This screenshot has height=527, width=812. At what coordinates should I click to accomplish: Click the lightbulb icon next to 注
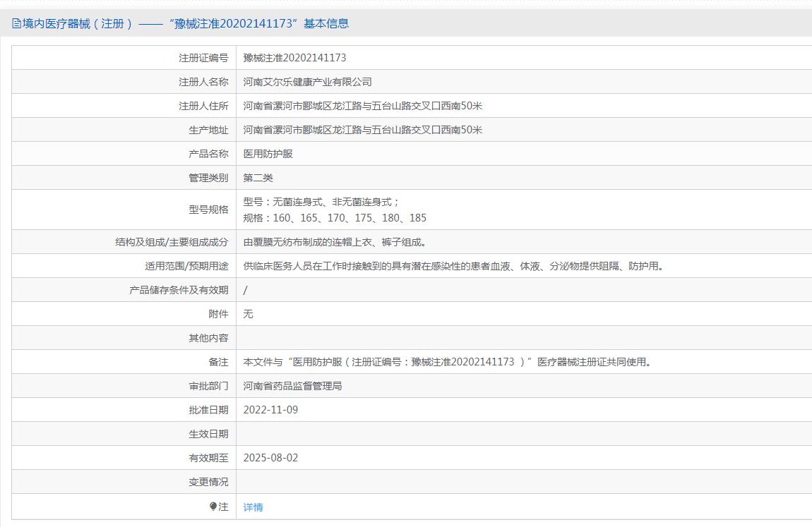coord(213,507)
